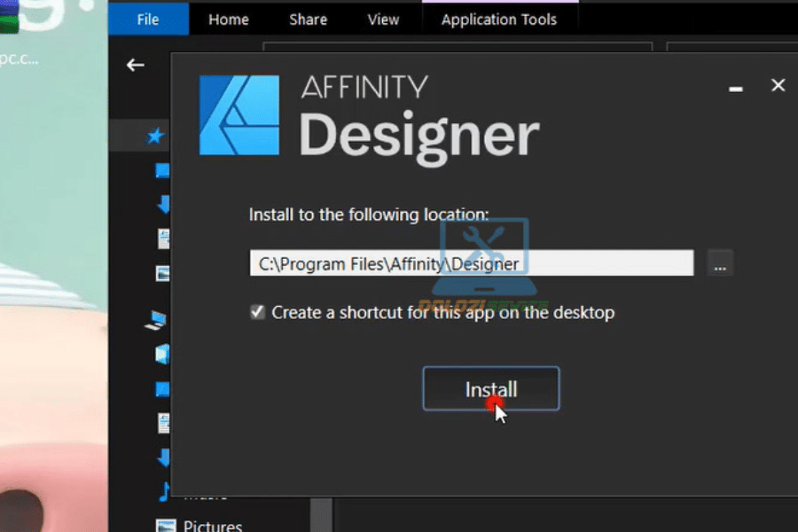
Task: Open the Pictures folder in sidebar
Action: click(211, 526)
